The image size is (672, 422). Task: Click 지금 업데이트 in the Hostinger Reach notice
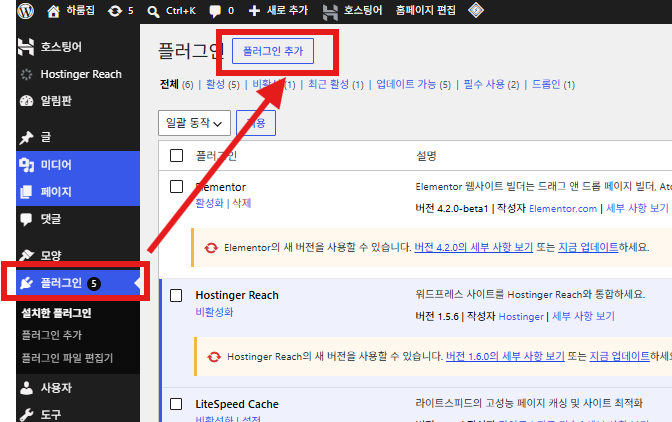pos(619,356)
